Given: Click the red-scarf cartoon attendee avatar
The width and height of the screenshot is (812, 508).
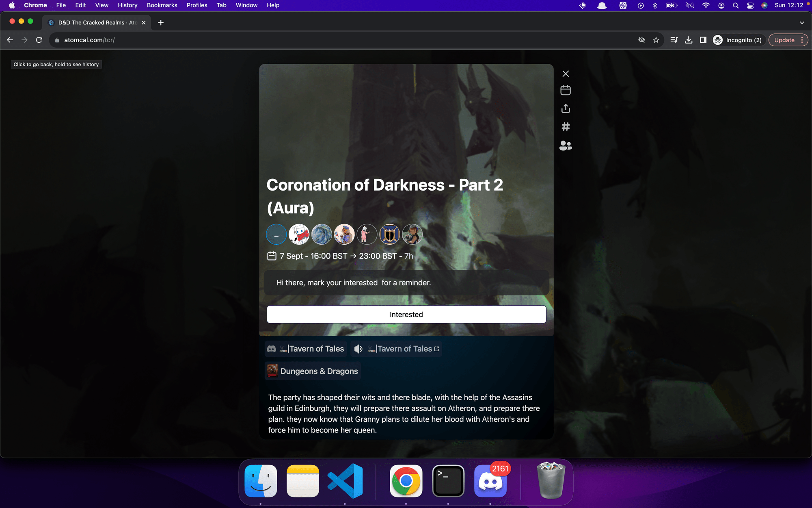Looking at the screenshot, I should pyautogui.click(x=299, y=234).
